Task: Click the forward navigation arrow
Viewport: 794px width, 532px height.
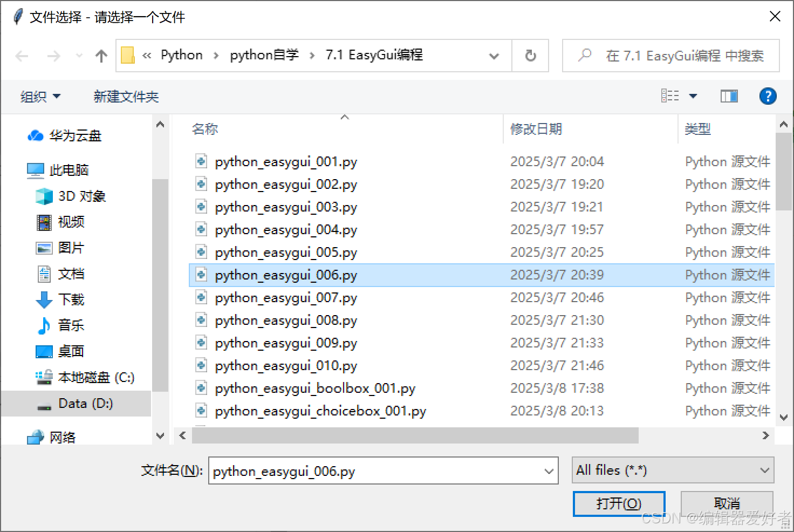Action: click(53, 56)
